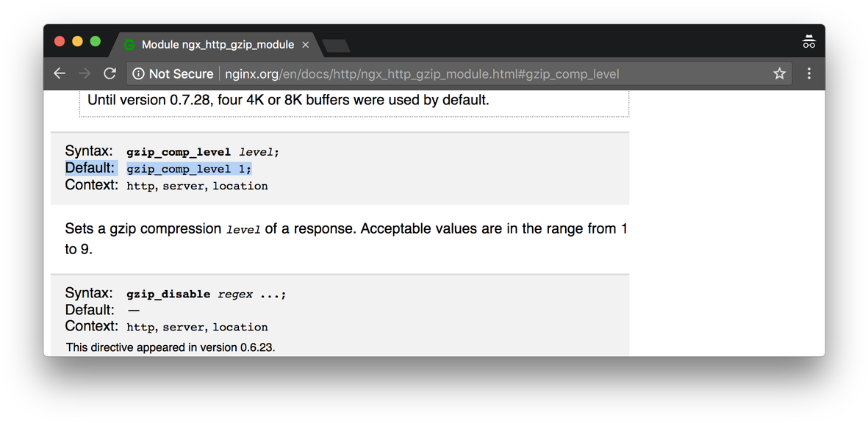This screenshot has width=868, height=423.
Task: Open the Not Secure site info
Action: point(173,74)
